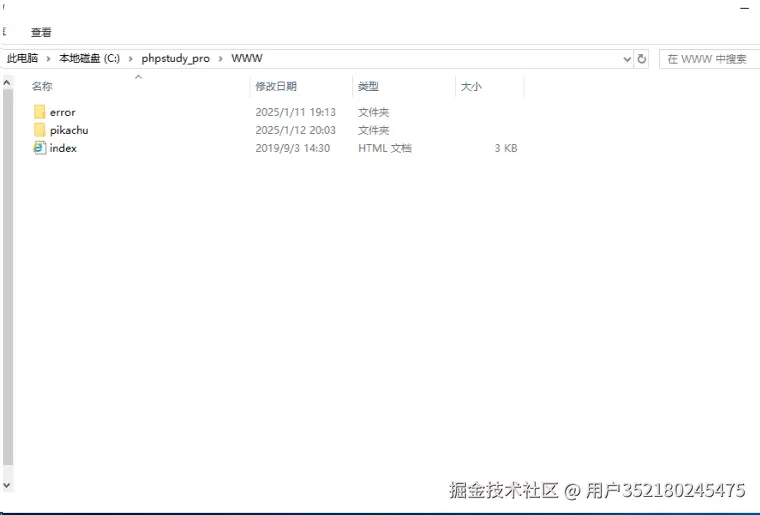Refresh the WWW folder view
The width and height of the screenshot is (760, 515).
coord(642,59)
